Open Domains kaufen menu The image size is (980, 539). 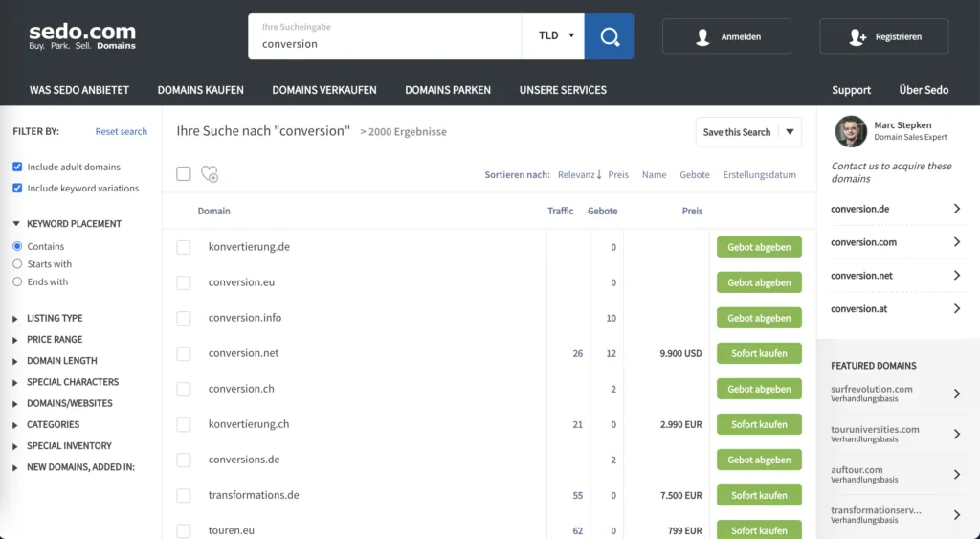tap(201, 90)
